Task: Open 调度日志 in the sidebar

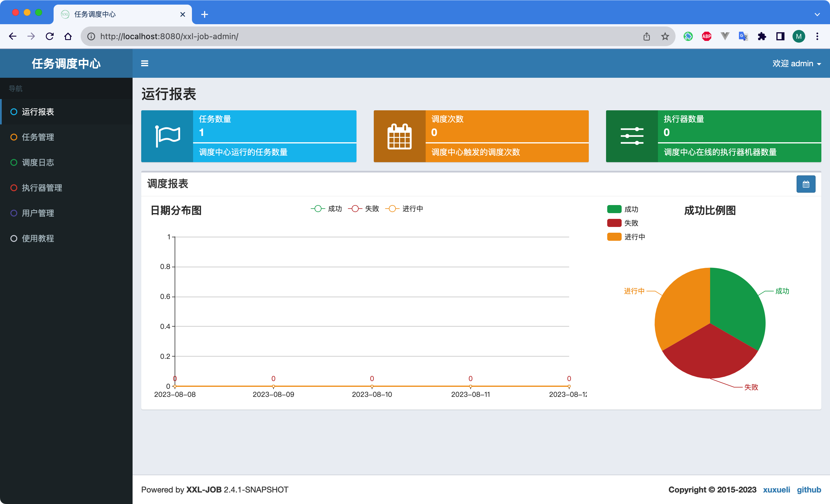Action: 66,163
